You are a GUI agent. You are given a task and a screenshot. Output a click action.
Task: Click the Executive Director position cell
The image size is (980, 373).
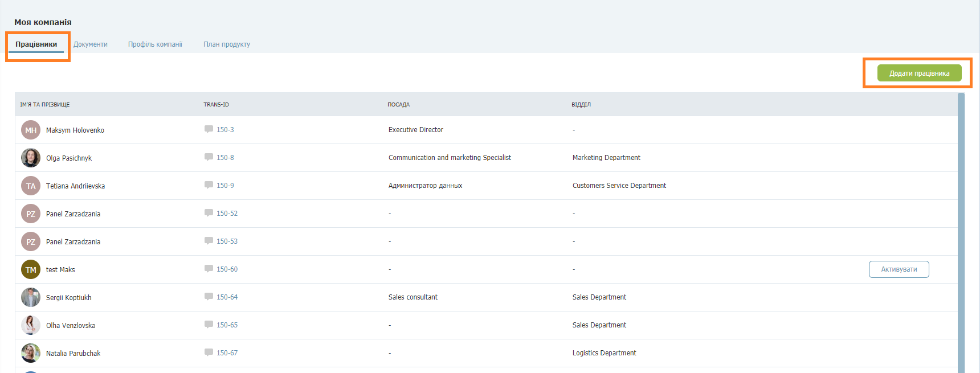(416, 130)
